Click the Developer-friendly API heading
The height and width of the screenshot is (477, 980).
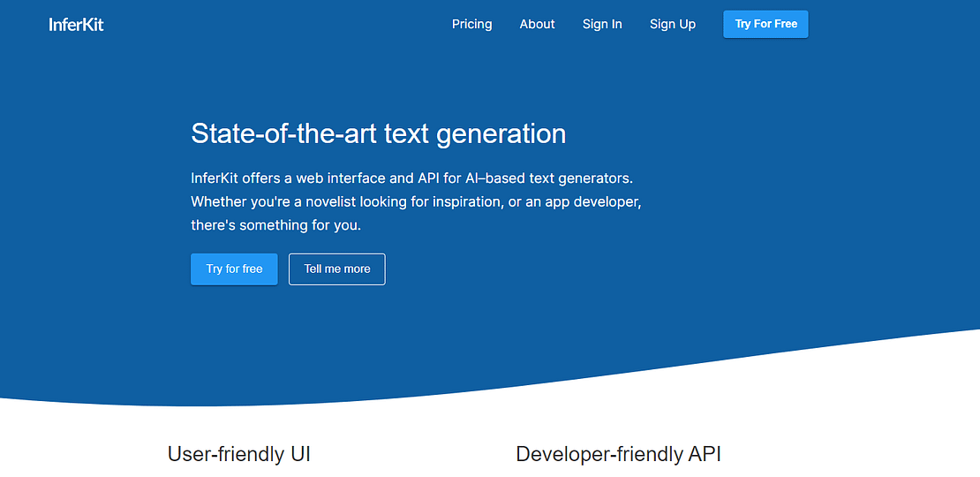click(x=618, y=455)
